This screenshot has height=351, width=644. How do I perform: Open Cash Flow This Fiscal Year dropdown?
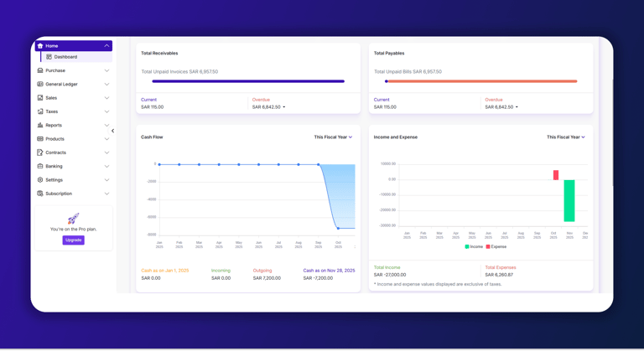click(333, 137)
